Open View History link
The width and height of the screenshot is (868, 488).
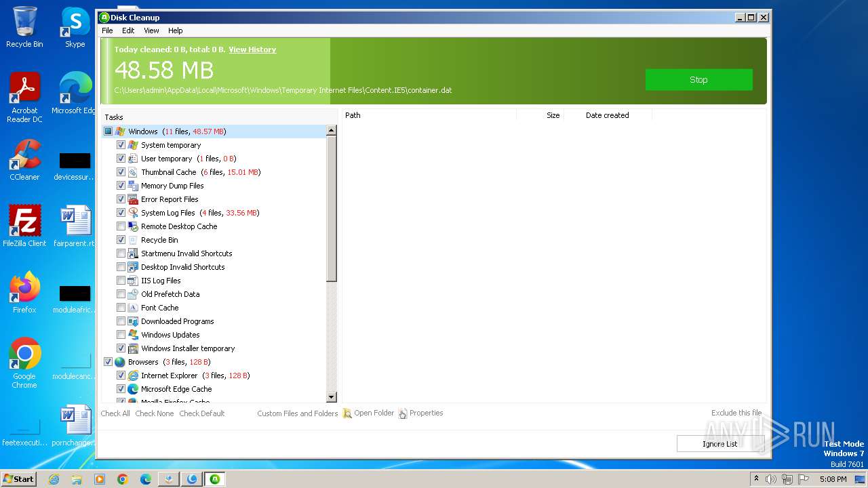click(252, 49)
